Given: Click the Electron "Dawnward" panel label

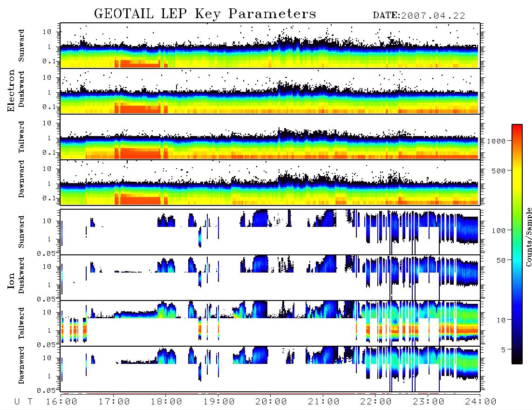Looking at the screenshot, I should click(x=21, y=179).
